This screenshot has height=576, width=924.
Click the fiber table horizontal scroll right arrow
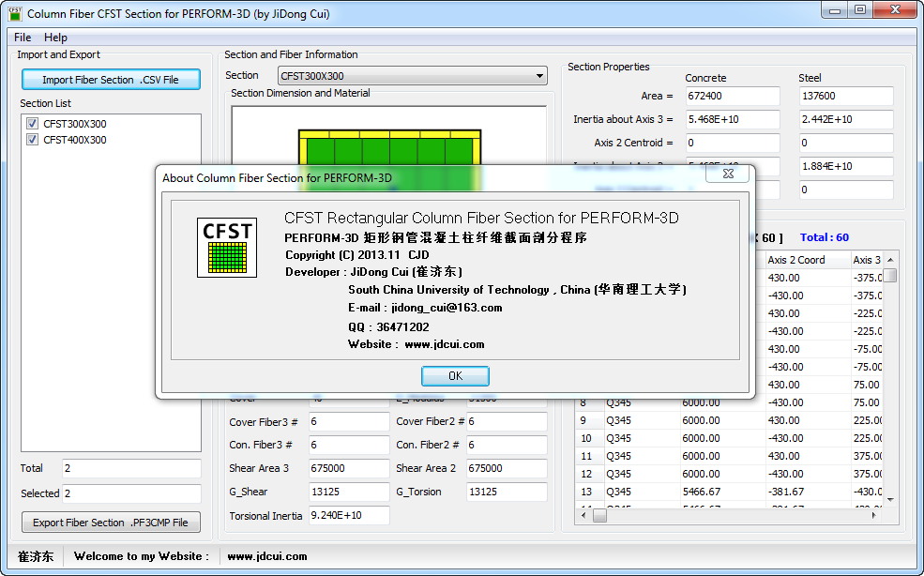pyautogui.click(x=874, y=515)
